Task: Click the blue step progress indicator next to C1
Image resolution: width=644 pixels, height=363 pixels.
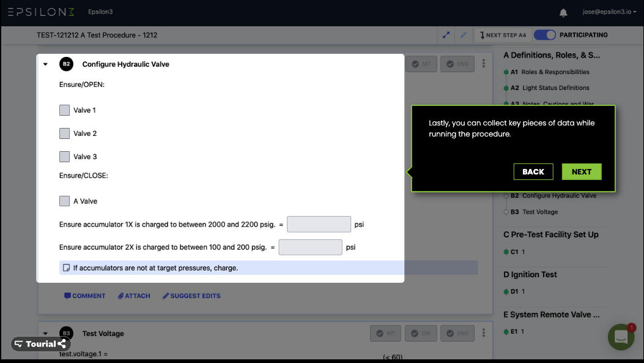Action: click(x=508, y=252)
